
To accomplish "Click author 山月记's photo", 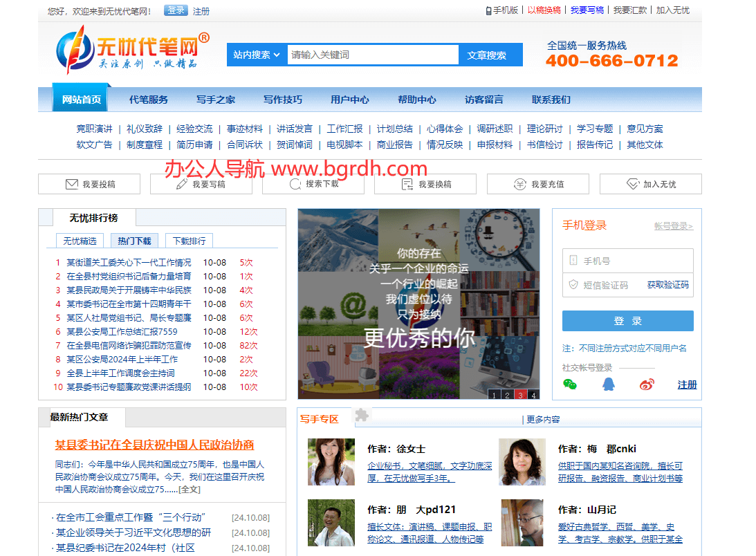I will tap(522, 523).
